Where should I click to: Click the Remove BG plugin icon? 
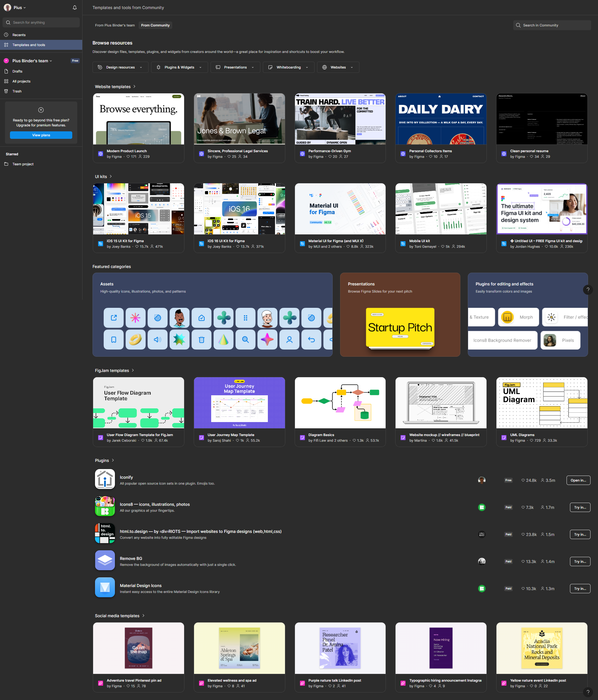(105, 560)
